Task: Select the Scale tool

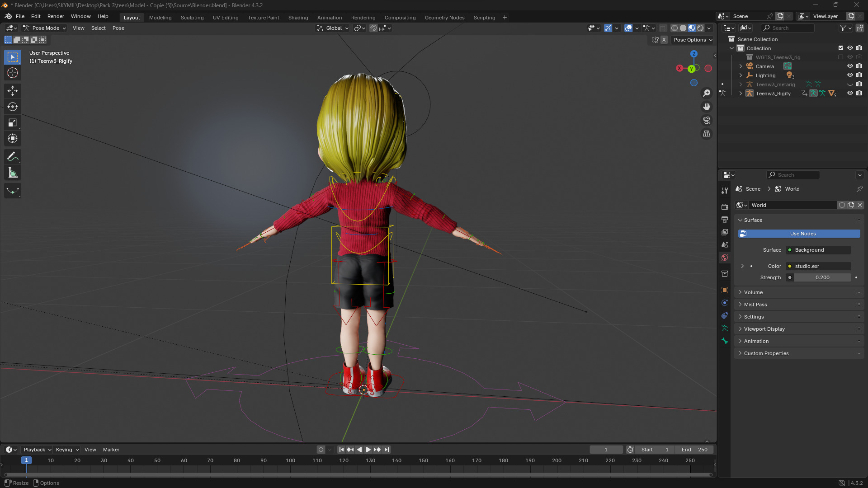Action: (13, 122)
